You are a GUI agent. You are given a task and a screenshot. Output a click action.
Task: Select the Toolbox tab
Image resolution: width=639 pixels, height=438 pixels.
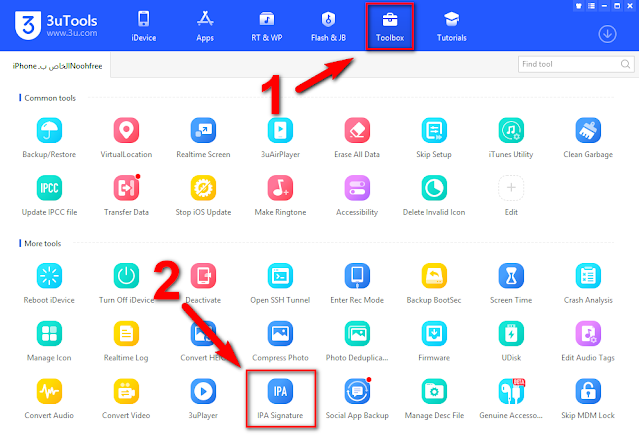click(x=390, y=26)
